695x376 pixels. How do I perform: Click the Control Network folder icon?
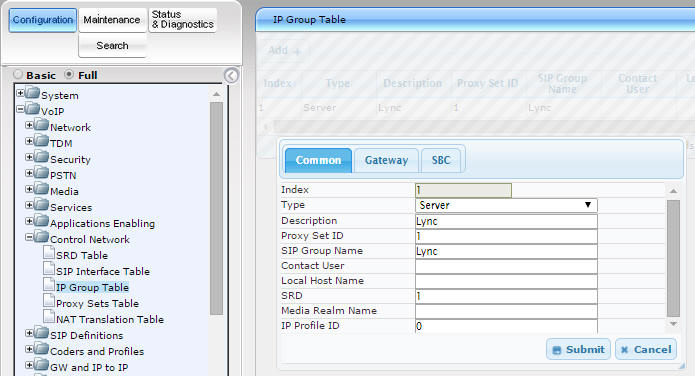click(42, 237)
